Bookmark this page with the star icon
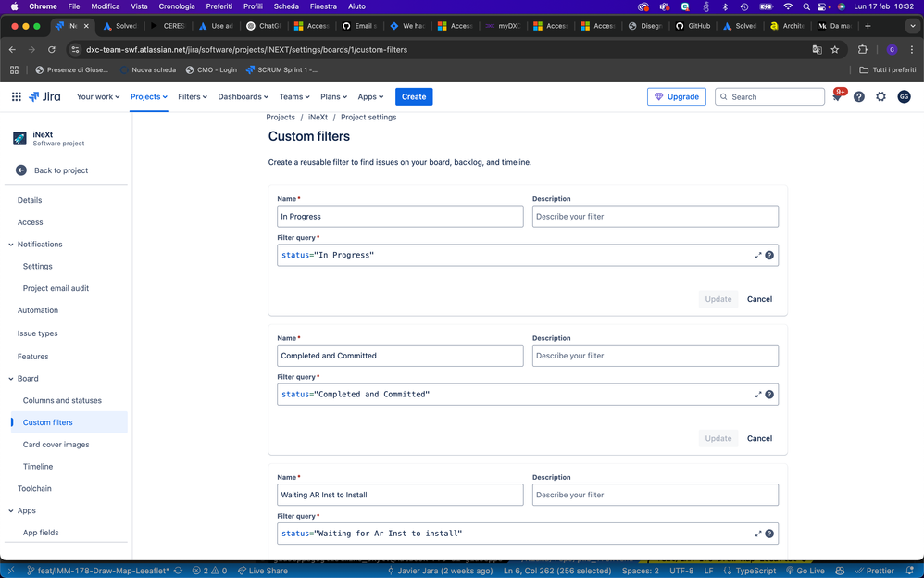This screenshot has width=924, height=578. pos(835,50)
